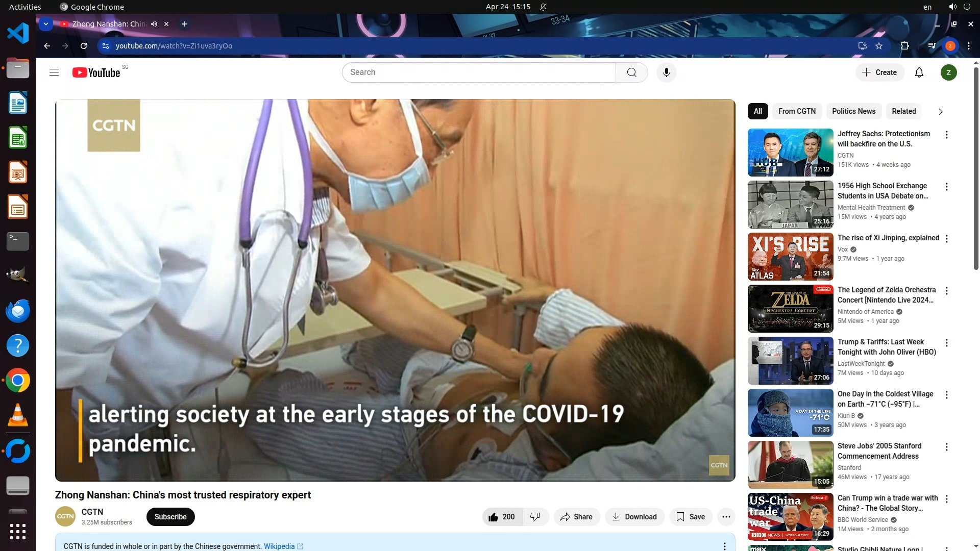Click the Download button
This screenshot has height=551, width=980.
pyautogui.click(x=634, y=517)
